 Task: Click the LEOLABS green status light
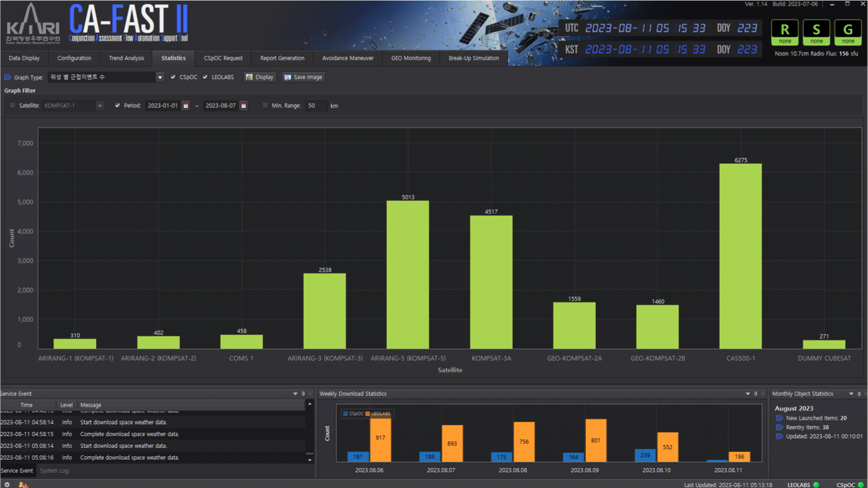816,484
